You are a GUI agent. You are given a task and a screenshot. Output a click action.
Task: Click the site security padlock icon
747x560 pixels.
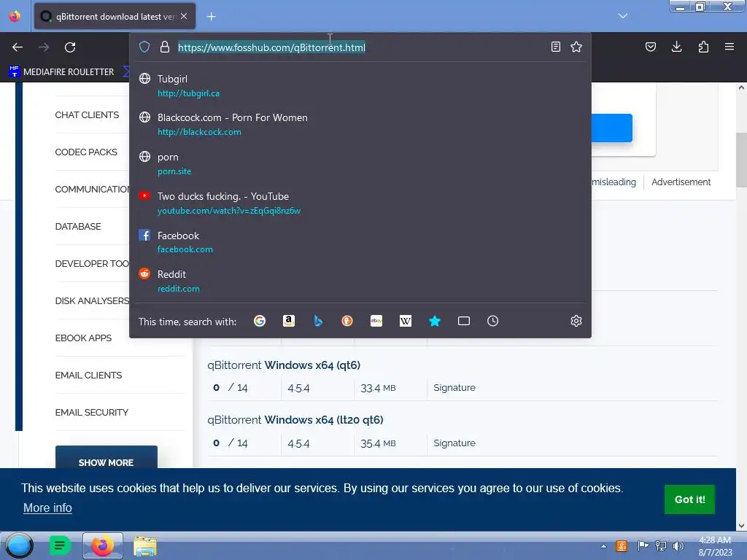[x=165, y=47]
